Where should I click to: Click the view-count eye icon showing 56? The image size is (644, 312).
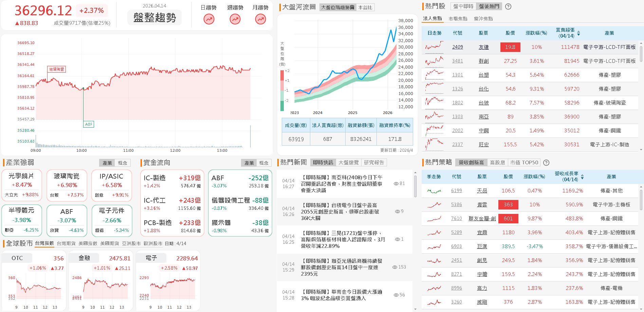pyautogui.click(x=396, y=295)
